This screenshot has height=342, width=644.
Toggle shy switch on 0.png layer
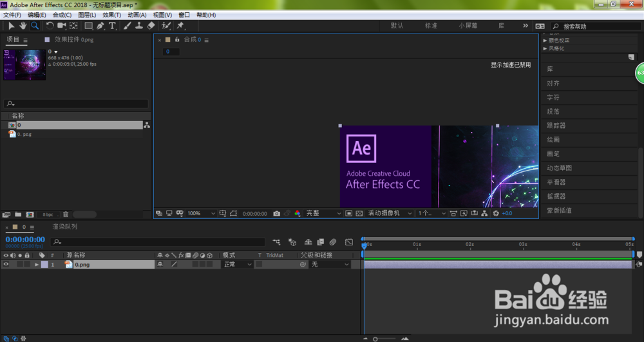[160, 265]
